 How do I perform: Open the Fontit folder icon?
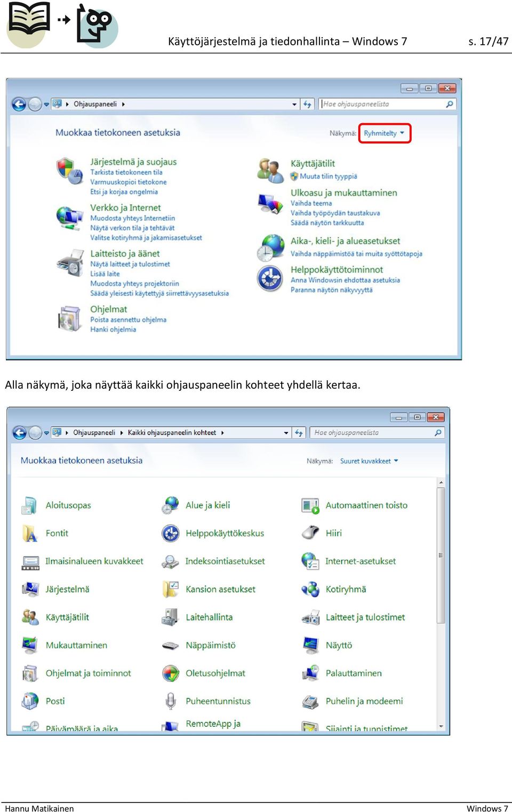[29, 533]
